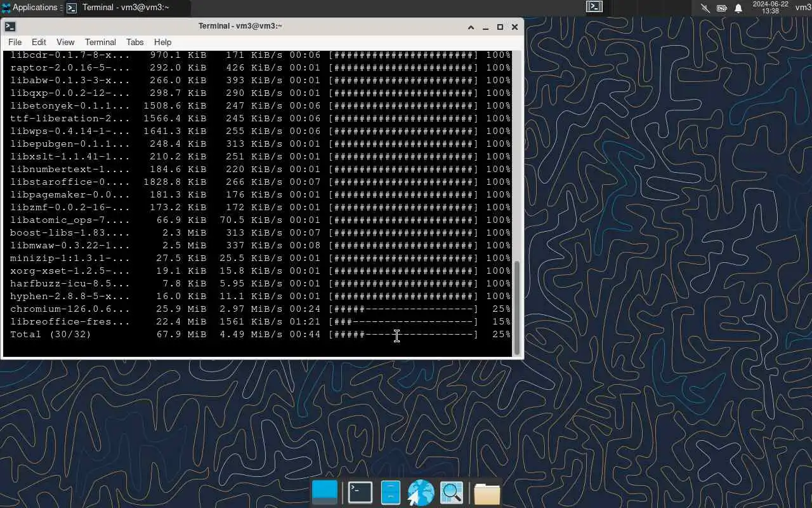This screenshot has width=812, height=508.
Task: Click the '4.49 MiB/s' total speed value
Action: pyautogui.click(x=251, y=334)
